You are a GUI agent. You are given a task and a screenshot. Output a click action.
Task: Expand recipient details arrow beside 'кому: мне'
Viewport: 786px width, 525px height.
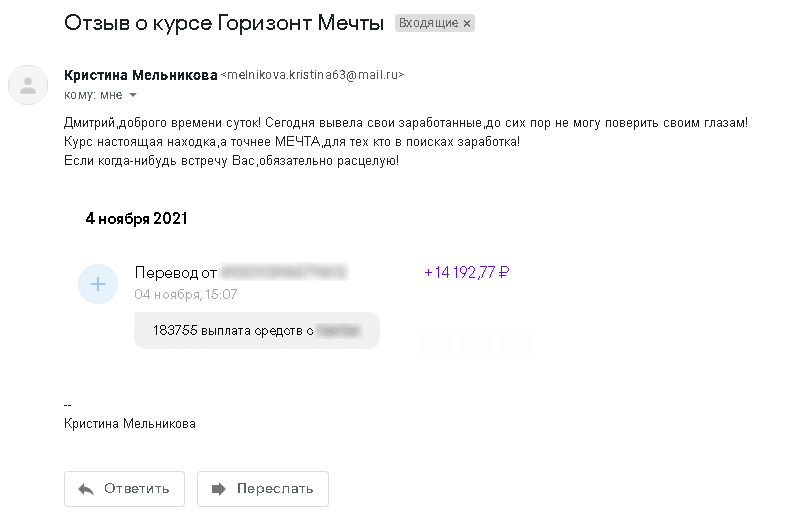(x=133, y=95)
